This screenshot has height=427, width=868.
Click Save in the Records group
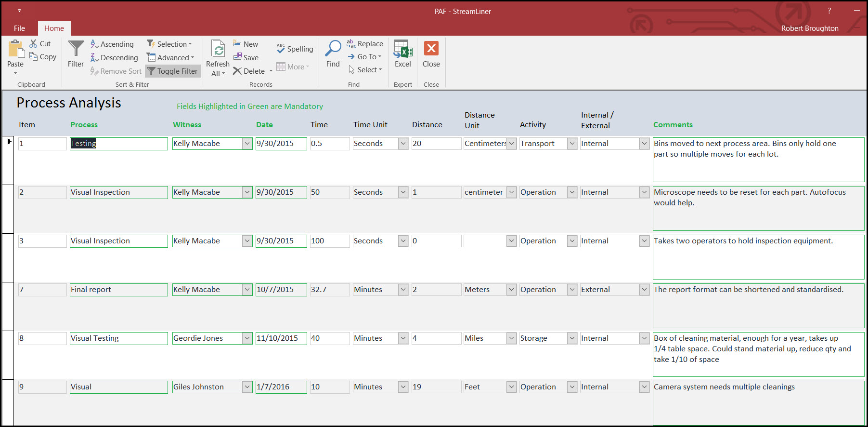coord(246,57)
